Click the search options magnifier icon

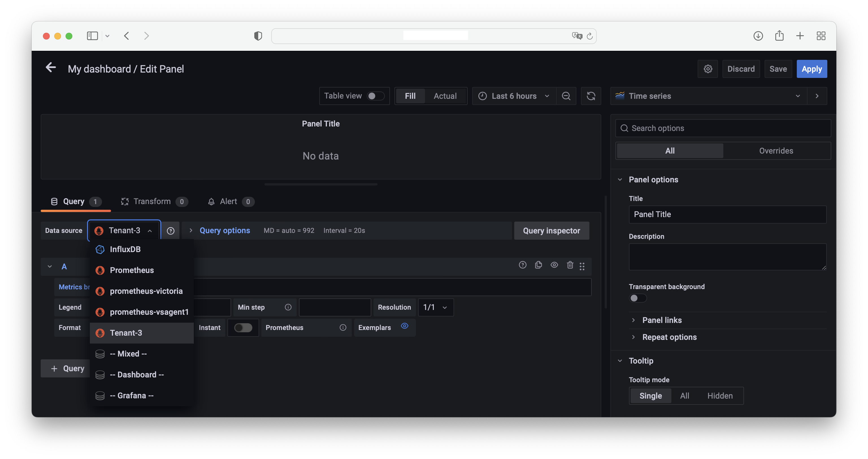pyautogui.click(x=624, y=128)
